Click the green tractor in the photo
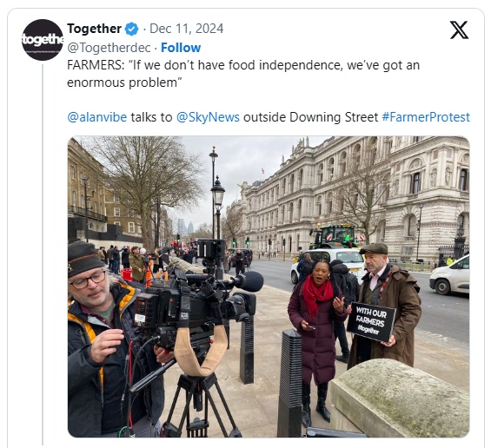The width and height of the screenshot is (491, 448). point(335,237)
